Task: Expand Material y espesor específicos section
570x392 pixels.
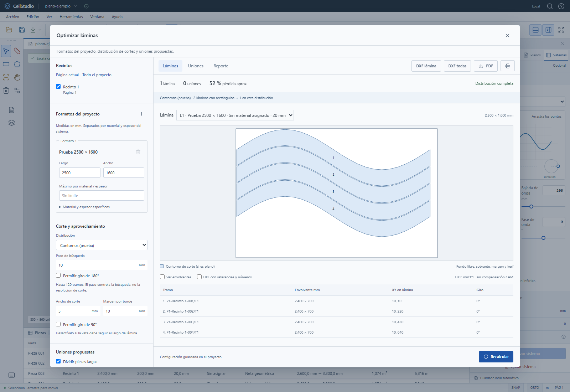Action: click(x=84, y=207)
